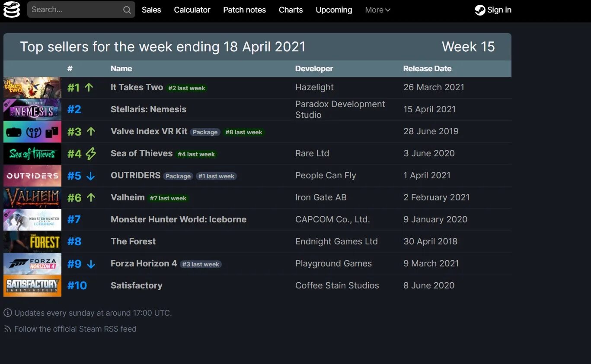Open the Forza Horizon 4 thumbnail
Image resolution: width=591 pixels, height=364 pixels.
click(32, 264)
